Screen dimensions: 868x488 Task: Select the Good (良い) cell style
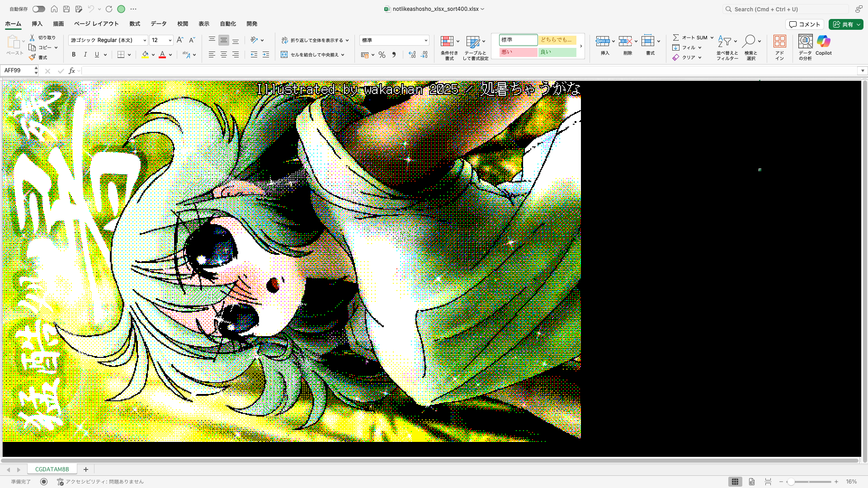click(557, 52)
